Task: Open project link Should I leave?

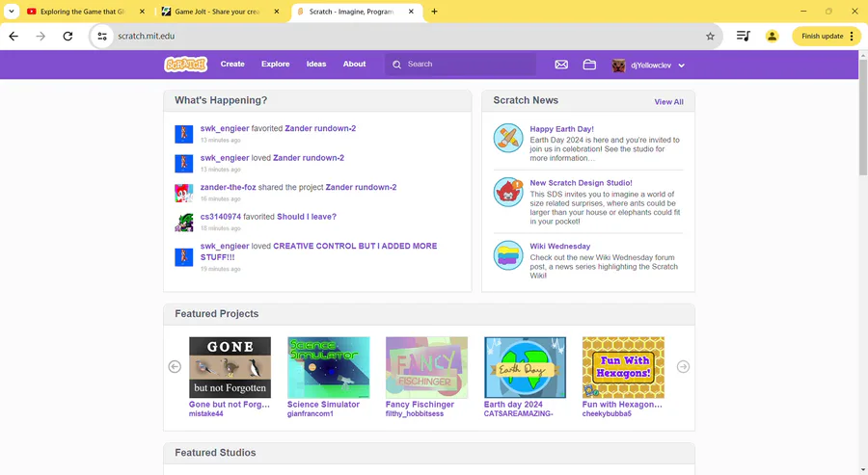Action: (x=307, y=217)
